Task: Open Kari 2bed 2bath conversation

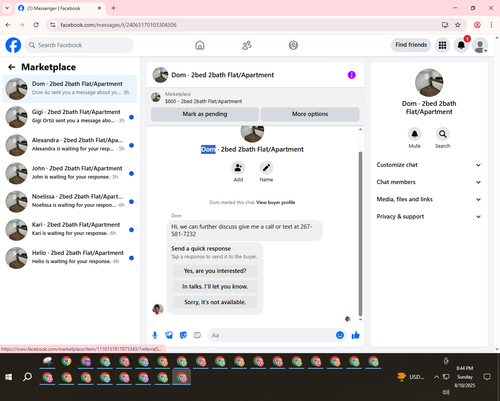Action: (x=69, y=230)
